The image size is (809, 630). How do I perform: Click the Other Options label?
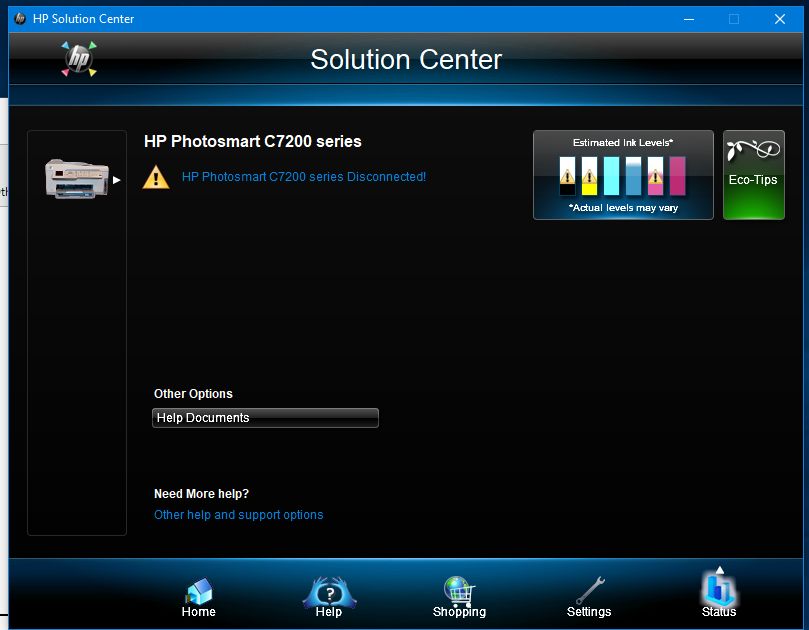tap(193, 394)
